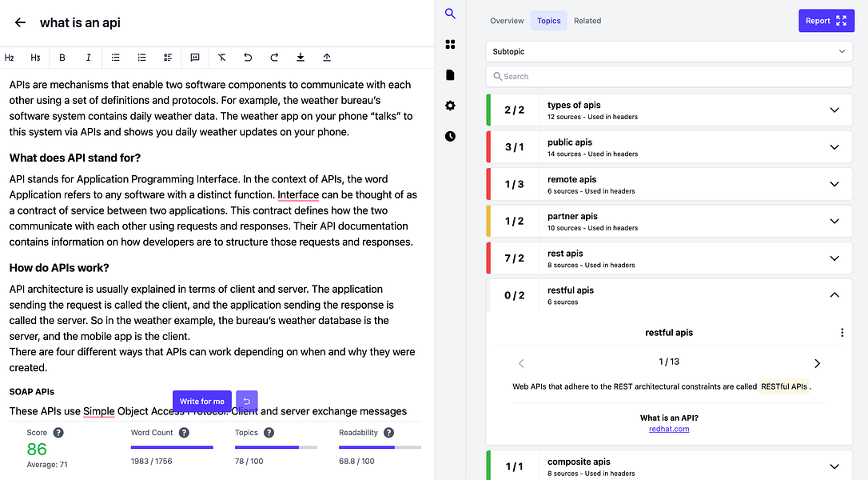The image size is (868, 480).
Task: Expand the public apis topic row
Action: (669, 147)
